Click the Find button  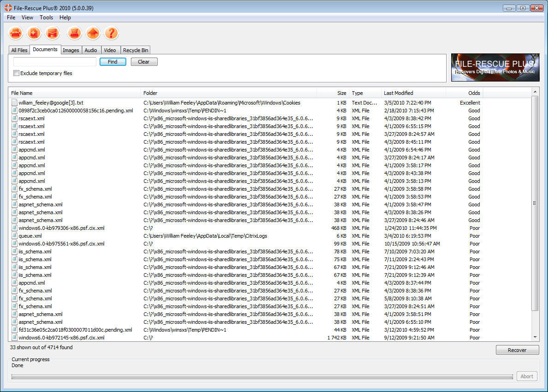112,62
